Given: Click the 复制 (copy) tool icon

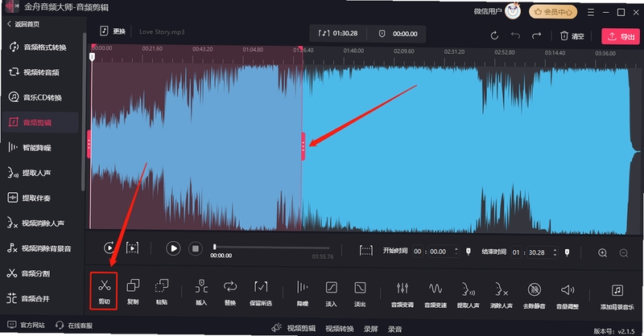Looking at the screenshot, I should tap(133, 291).
